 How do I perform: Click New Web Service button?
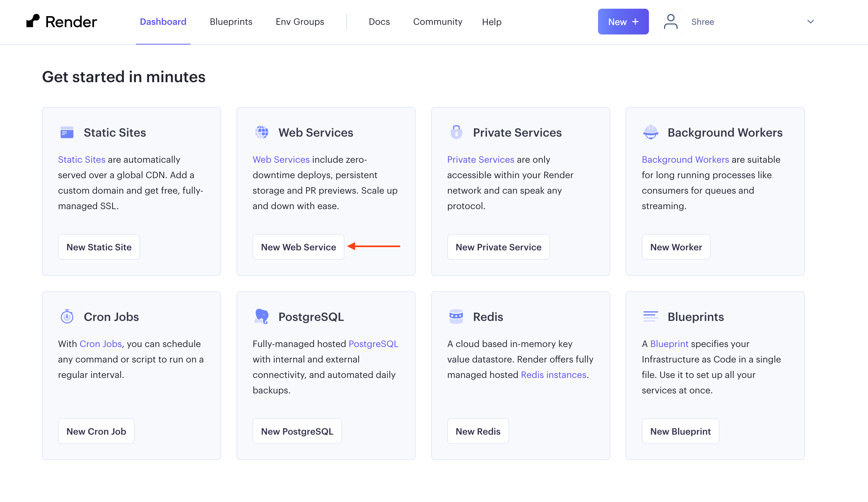coord(298,247)
